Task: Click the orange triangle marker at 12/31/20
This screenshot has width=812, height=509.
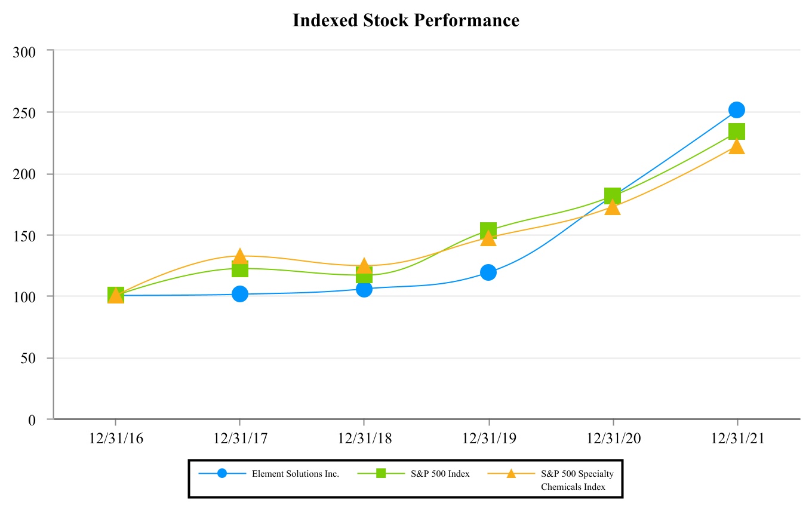Action: [612, 207]
